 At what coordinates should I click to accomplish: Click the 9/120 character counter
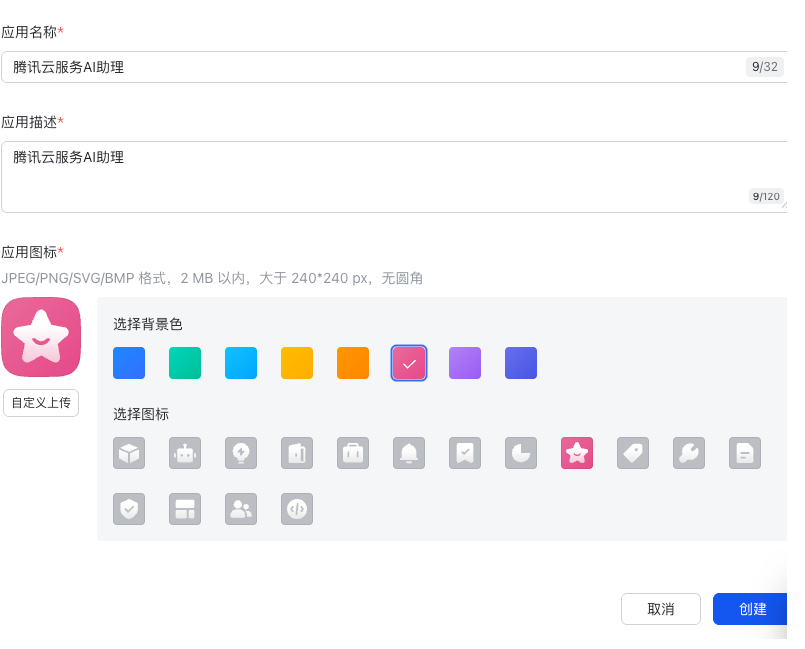tap(765, 196)
